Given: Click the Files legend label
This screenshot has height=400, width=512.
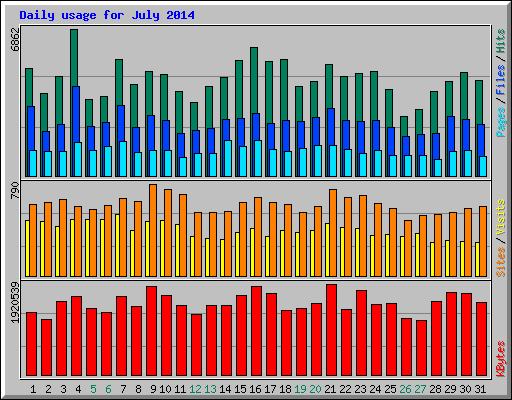Looking at the screenshot, I should pyautogui.click(x=500, y=80).
